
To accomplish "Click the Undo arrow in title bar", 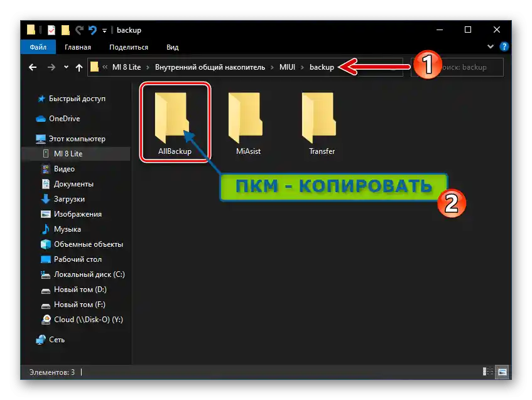I will [x=92, y=30].
